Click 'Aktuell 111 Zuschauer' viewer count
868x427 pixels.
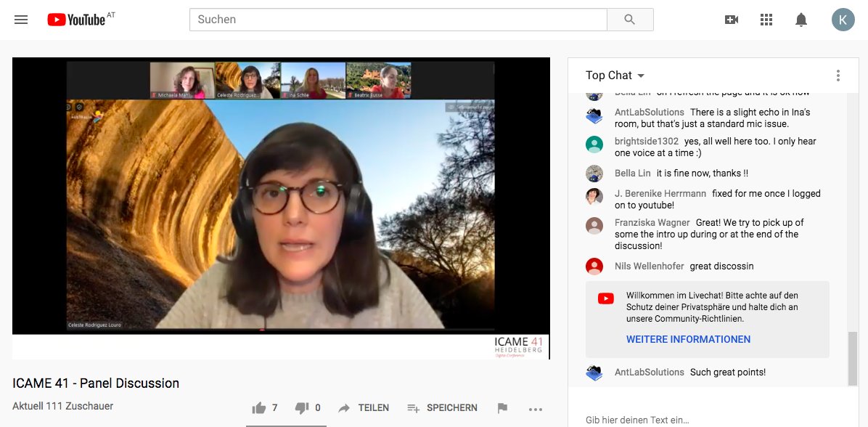click(62, 406)
